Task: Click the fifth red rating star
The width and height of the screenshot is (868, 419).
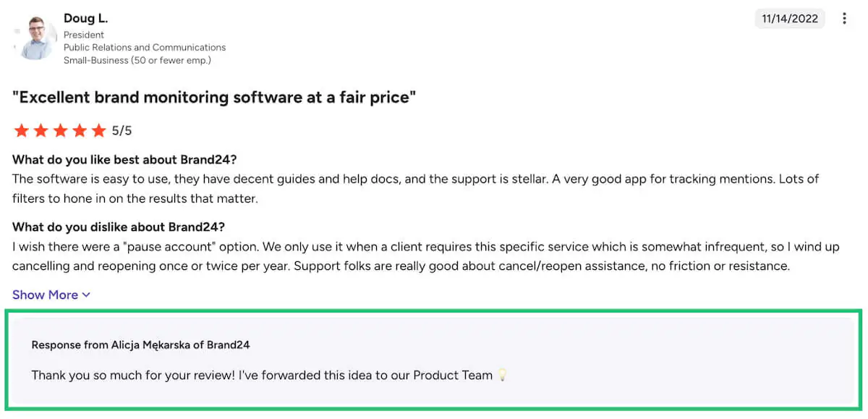Action: [x=99, y=131]
